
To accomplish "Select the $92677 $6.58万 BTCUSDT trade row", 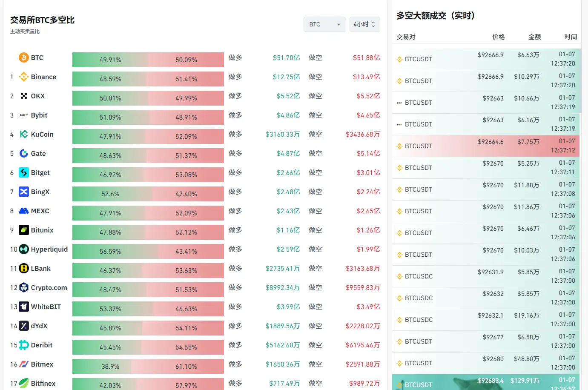I will [x=486, y=341].
